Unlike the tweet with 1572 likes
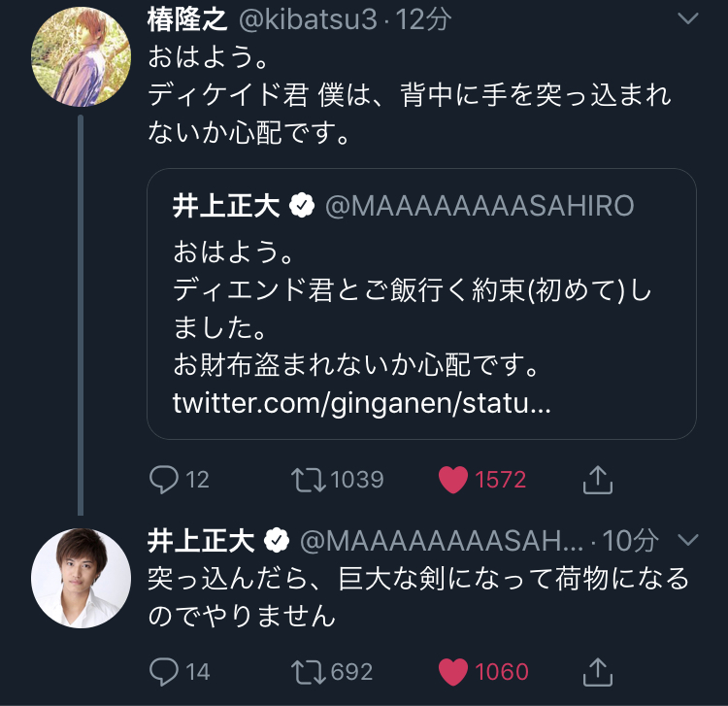 pyautogui.click(x=453, y=479)
